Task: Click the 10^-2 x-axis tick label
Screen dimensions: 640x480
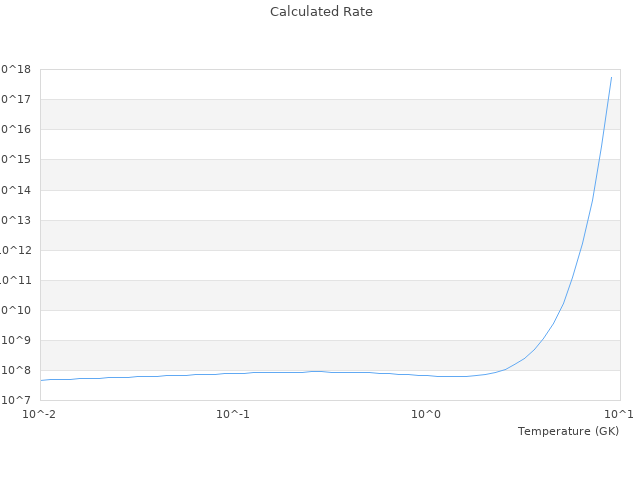Action: coord(40,414)
